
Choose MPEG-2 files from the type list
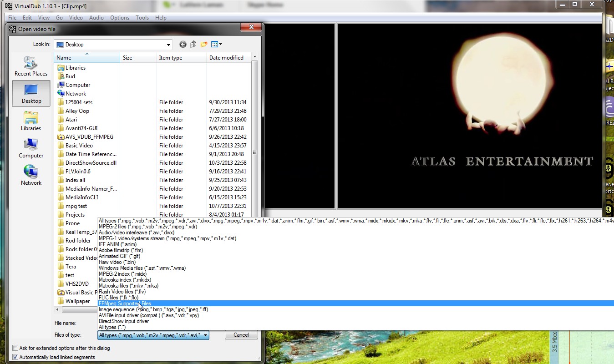click(x=148, y=227)
